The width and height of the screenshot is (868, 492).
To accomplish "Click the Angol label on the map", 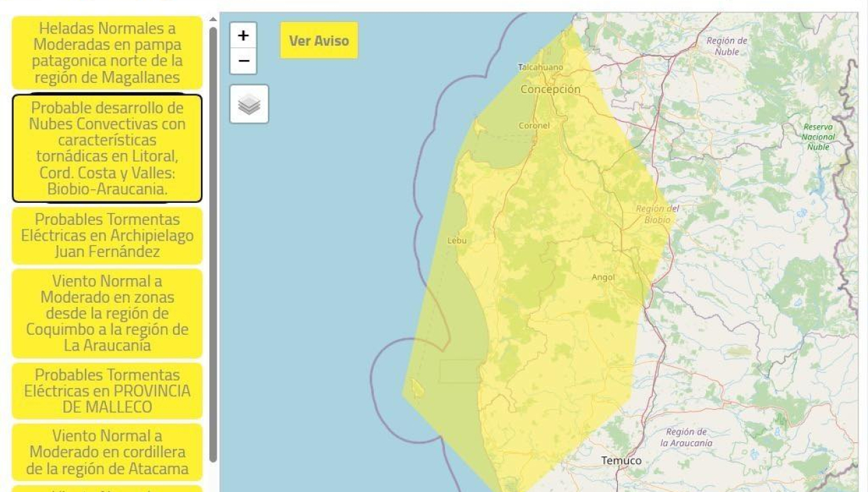I will tap(603, 277).
